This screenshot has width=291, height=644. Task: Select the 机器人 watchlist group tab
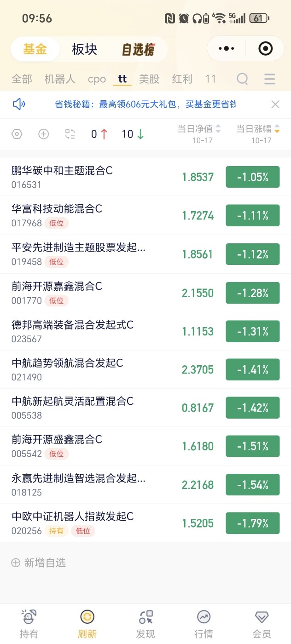click(x=60, y=79)
